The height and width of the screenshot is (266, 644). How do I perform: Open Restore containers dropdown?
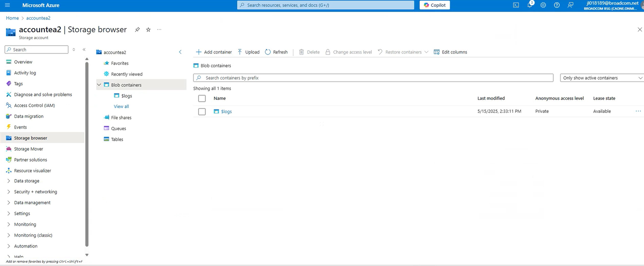pos(403,52)
